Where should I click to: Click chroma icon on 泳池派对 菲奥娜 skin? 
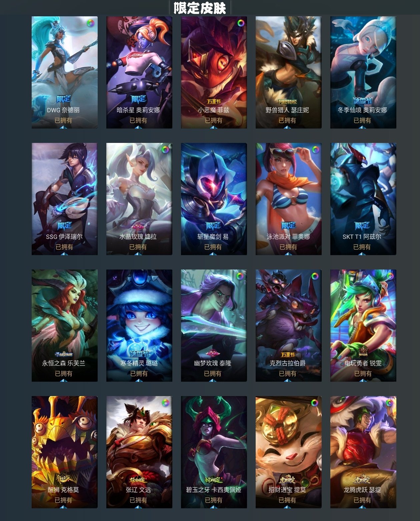coord(315,150)
